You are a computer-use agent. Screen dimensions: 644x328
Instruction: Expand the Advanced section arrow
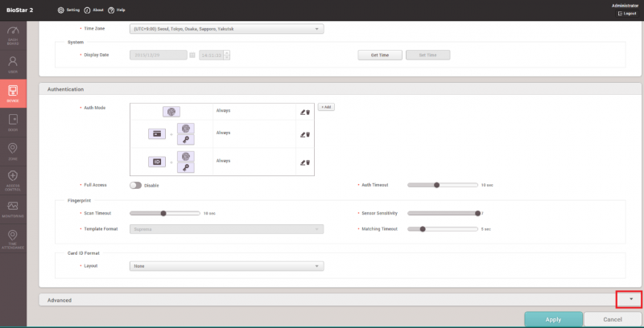pyautogui.click(x=631, y=299)
